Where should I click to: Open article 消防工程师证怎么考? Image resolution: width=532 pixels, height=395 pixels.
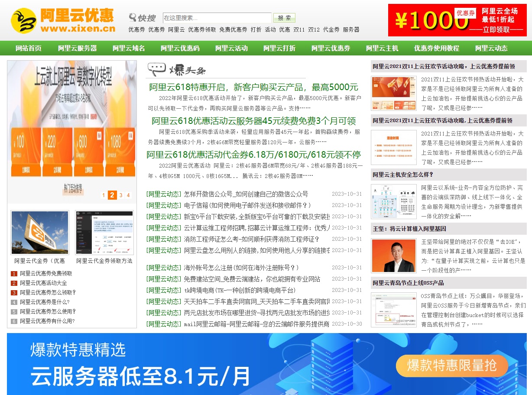(x=252, y=239)
